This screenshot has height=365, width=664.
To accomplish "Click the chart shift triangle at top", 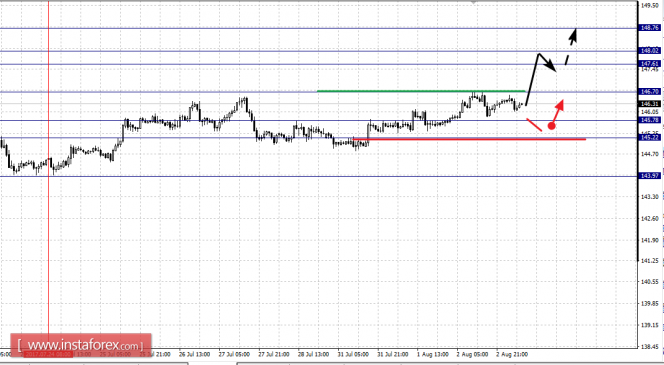I will tap(474, 2).
